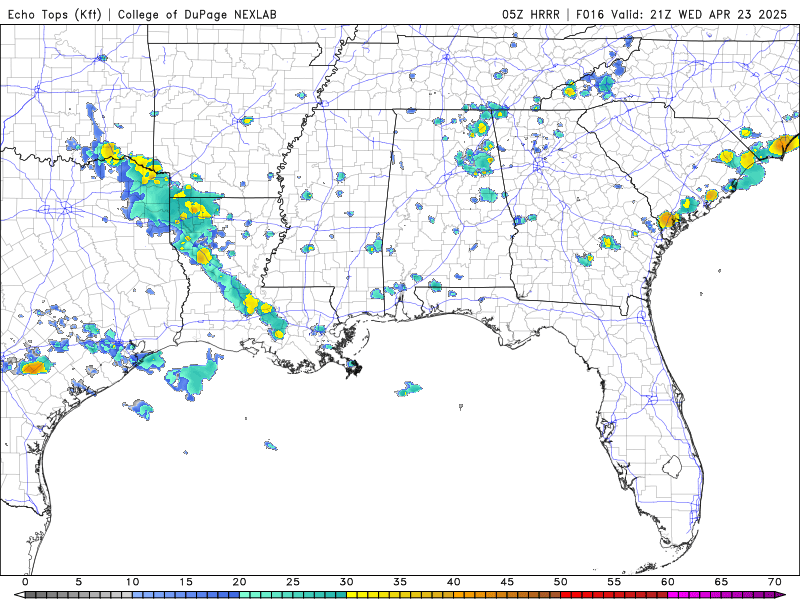Image resolution: width=800 pixels, height=600 pixels.
Task: Click the '35' label on the color scale
Action: pos(400,582)
